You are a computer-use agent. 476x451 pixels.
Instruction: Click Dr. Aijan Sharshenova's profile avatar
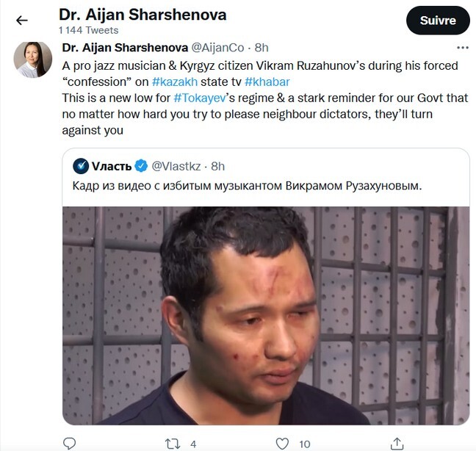33,59
